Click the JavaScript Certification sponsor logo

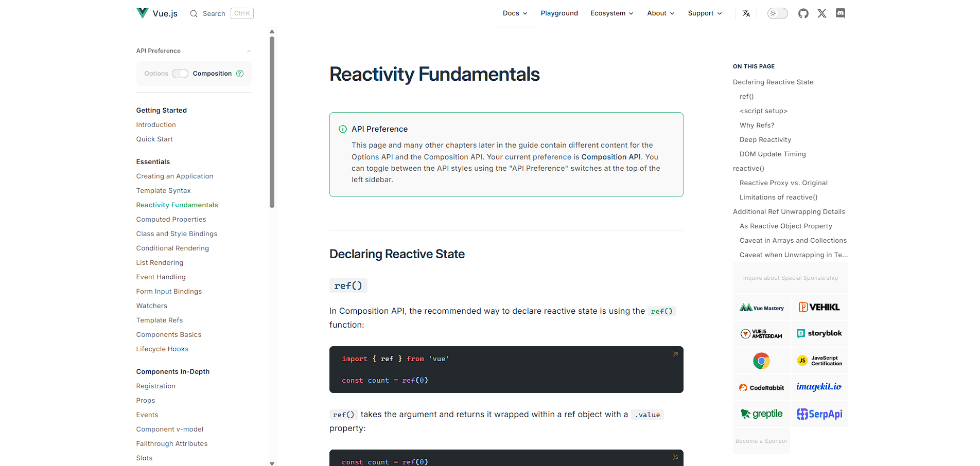(x=819, y=361)
